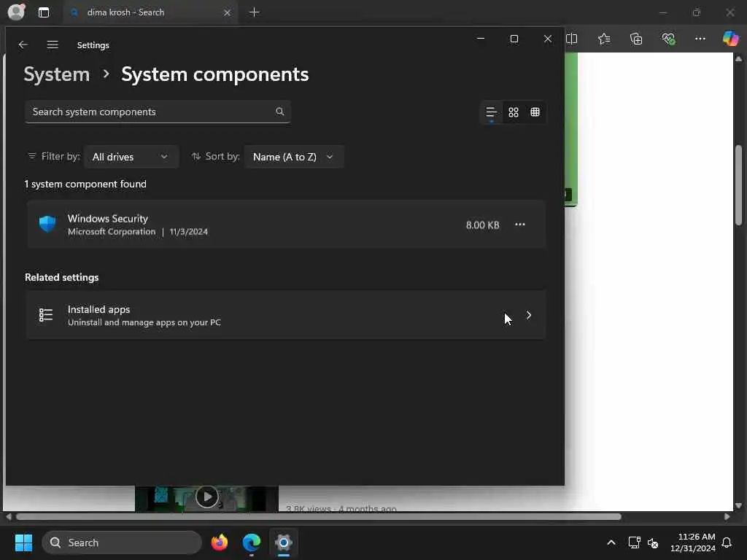Open Edge Settings and more menu
Image resolution: width=747 pixels, height=560 pixels.
click(x=700, y=39)
